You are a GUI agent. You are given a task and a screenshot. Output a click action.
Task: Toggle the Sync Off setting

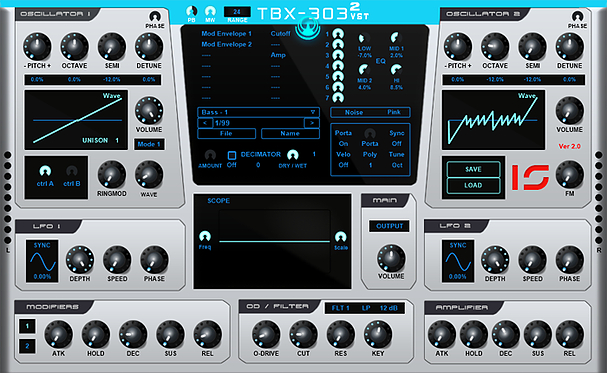pyautogui.click(x=397, y=144)
